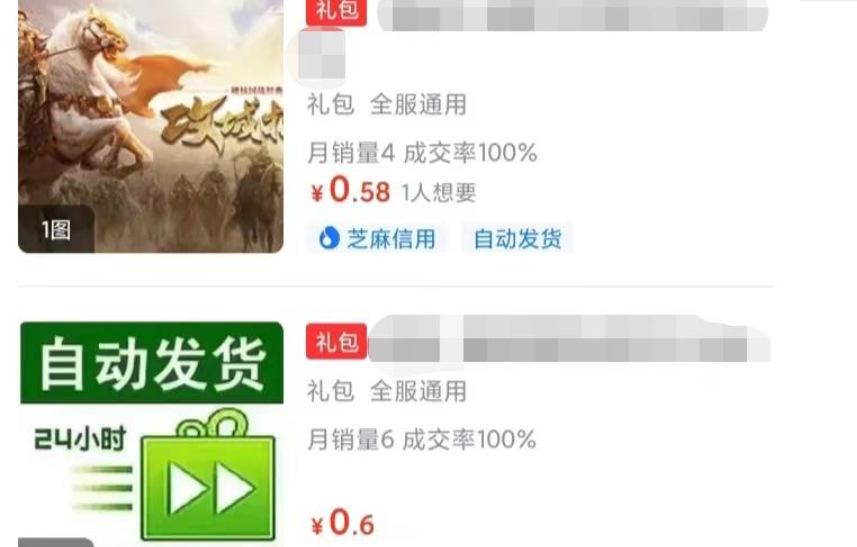This screenshot has width=857, height=547.
Task: Click the blue Zhima Credit water-drop icon
Action: tap(329, 238)
